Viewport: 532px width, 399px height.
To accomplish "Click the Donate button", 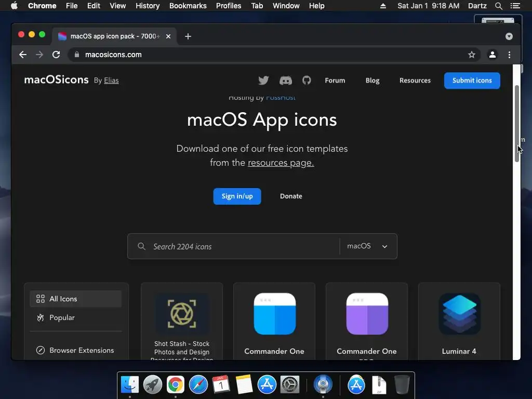I will click(x=291, y=196).
